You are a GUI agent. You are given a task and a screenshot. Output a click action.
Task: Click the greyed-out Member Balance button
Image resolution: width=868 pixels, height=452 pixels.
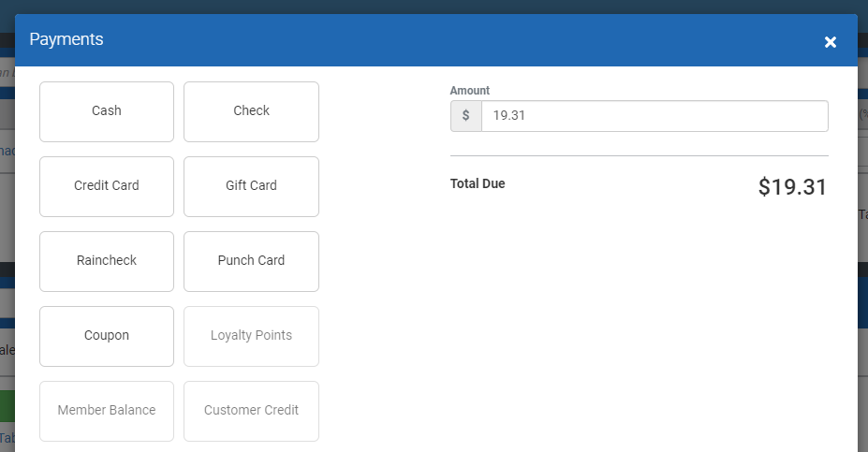[x=107, y=411]
